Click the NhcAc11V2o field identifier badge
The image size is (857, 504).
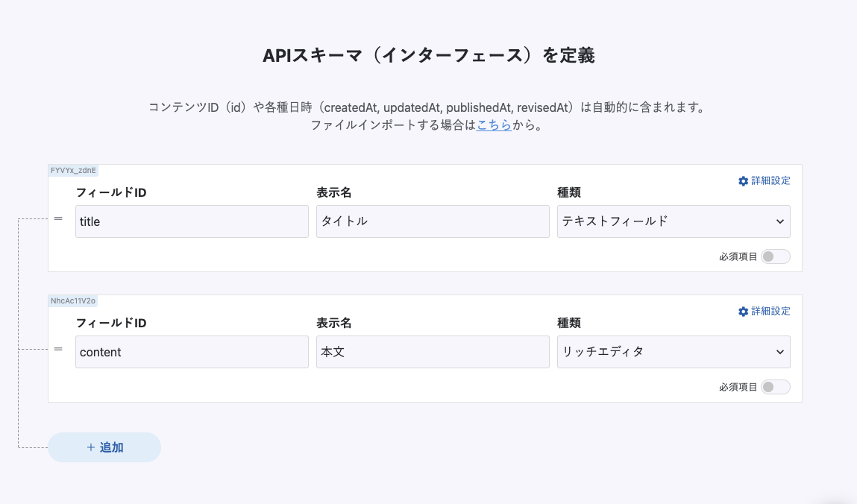click(73, 300)
